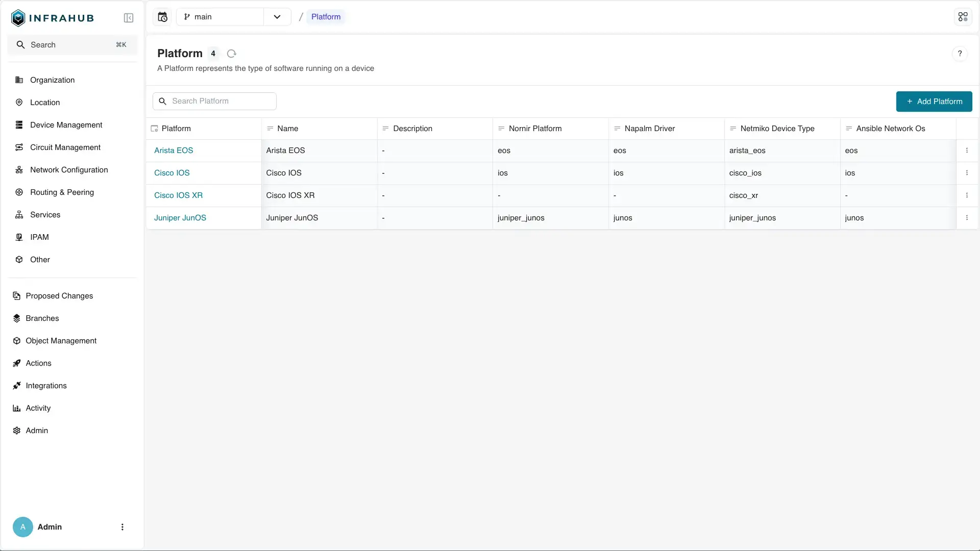
Task: Open Admin user options menu
Action: pos(122,527)
